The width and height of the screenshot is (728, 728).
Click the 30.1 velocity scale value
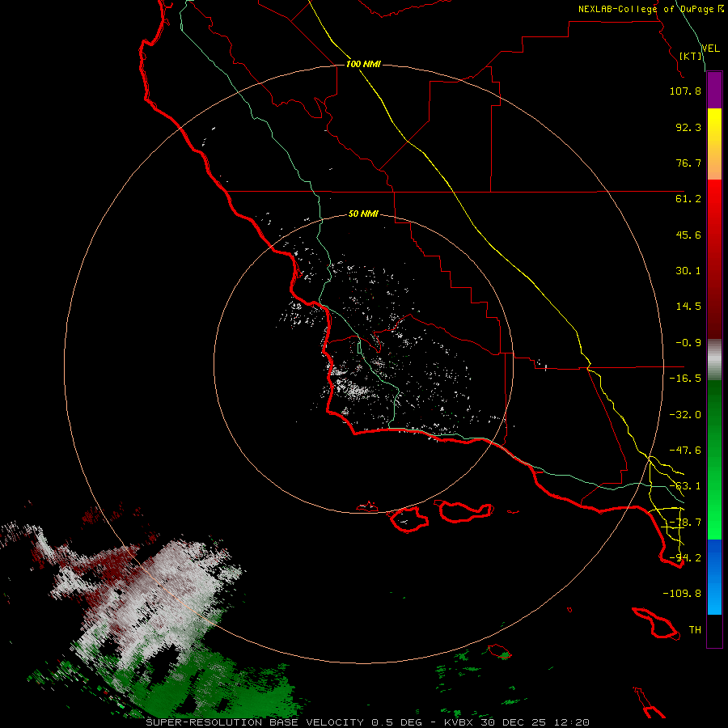pos(688,271)
